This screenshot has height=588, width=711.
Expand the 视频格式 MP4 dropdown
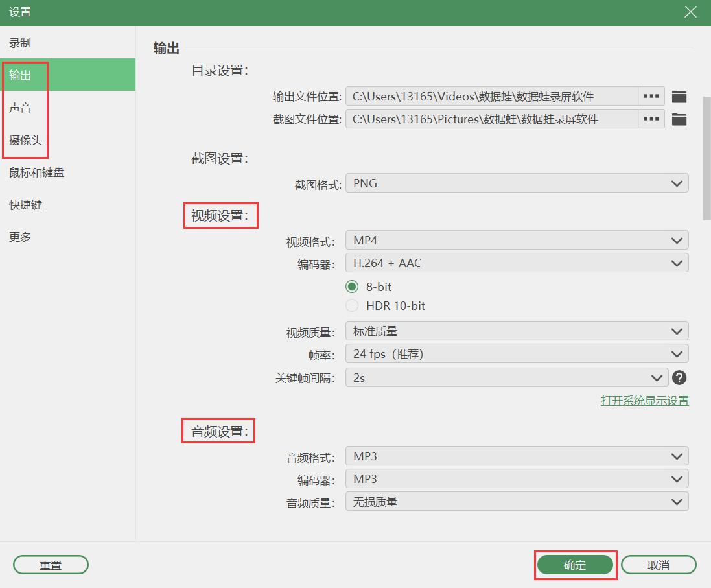[x=517, y=240]
